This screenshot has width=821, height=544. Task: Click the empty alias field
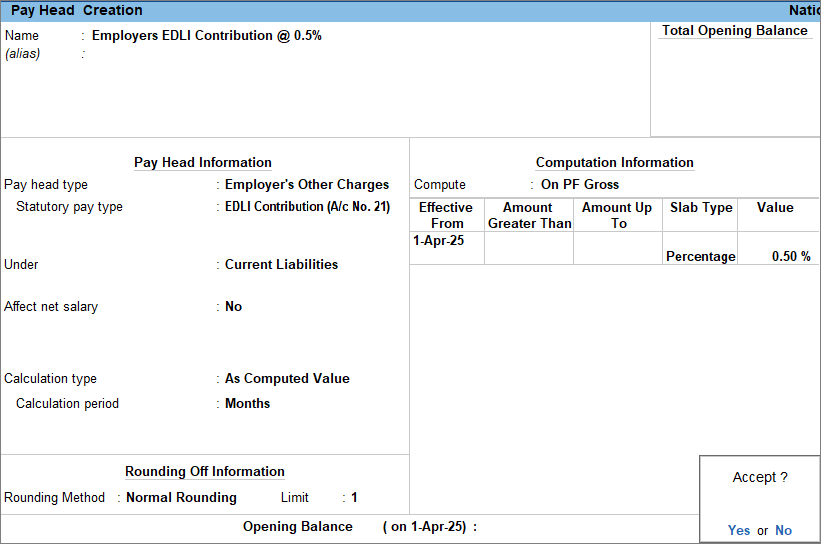click(200, 54)
